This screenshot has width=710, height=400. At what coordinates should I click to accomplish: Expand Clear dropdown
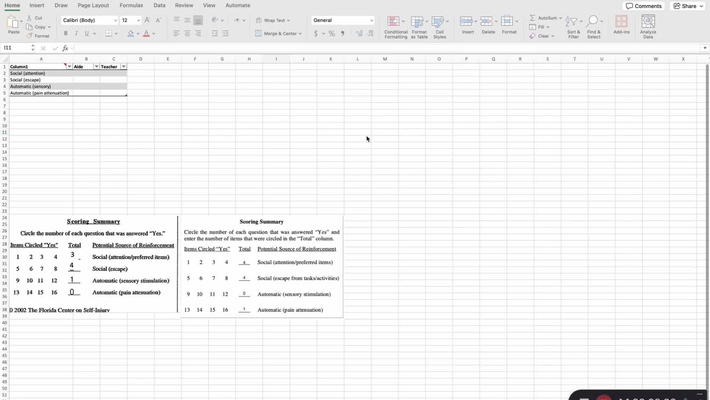[552, 36]
